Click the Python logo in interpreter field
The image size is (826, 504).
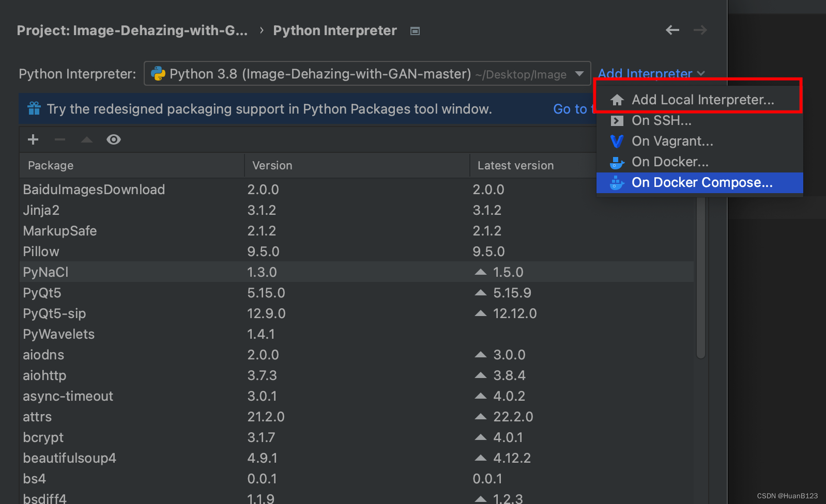pos(158,74)
